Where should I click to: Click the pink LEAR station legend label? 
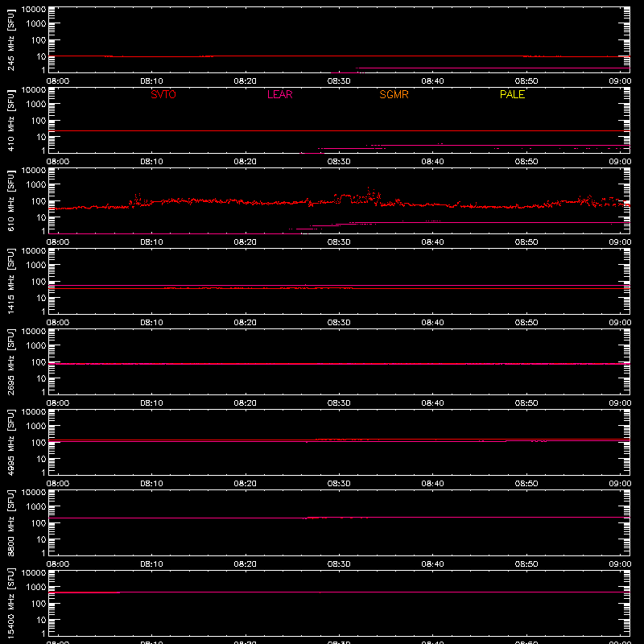pos(279,94)
